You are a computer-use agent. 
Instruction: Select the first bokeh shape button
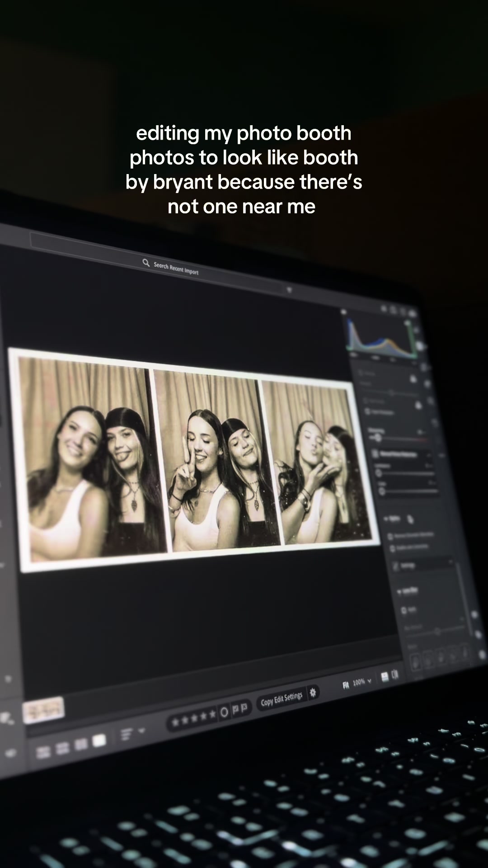click(416, 662)
